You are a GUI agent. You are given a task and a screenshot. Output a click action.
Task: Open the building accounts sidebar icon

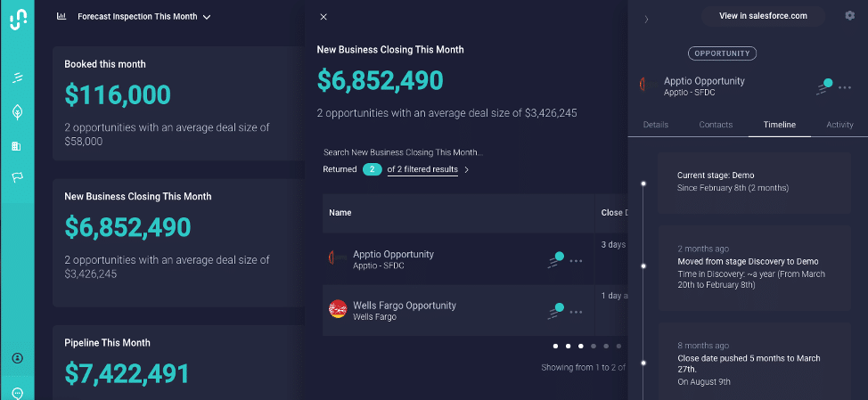click(16, 146)
